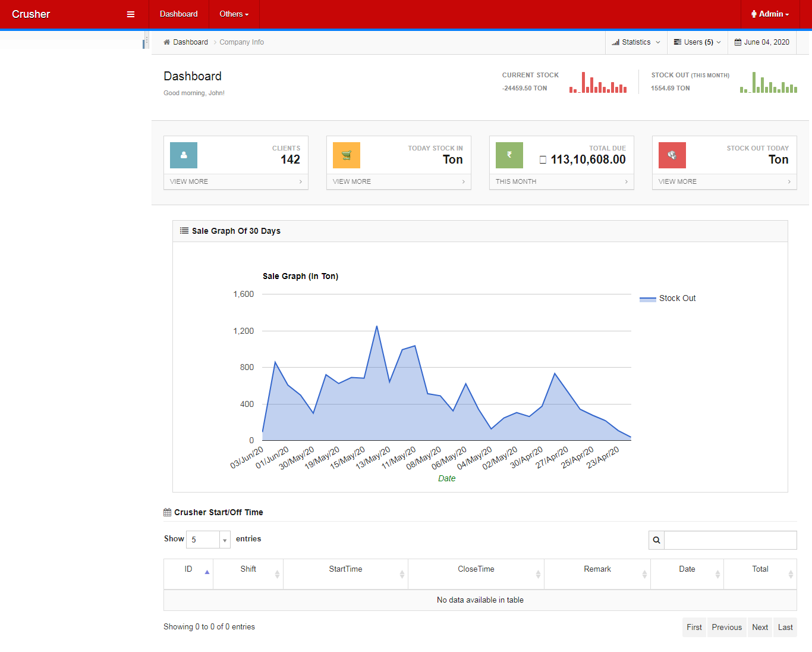Image resolution: width=812 pixels, height=652 pixels.
Task: Click chevron arrow on Total Due card footer
Action: [627, 182]
